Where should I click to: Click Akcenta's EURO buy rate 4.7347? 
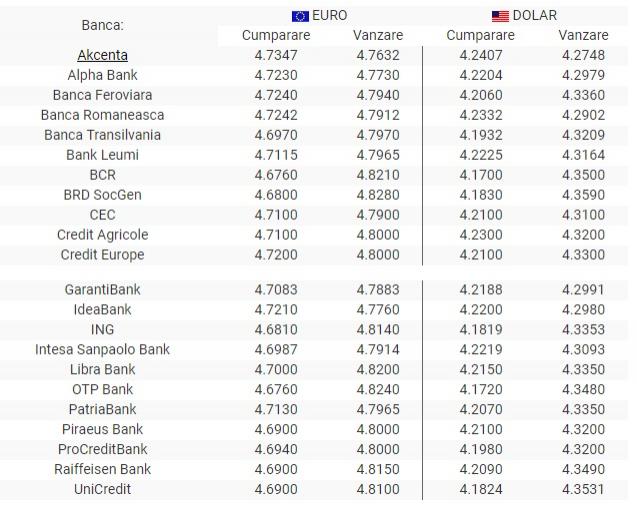(x=276, y=55)
